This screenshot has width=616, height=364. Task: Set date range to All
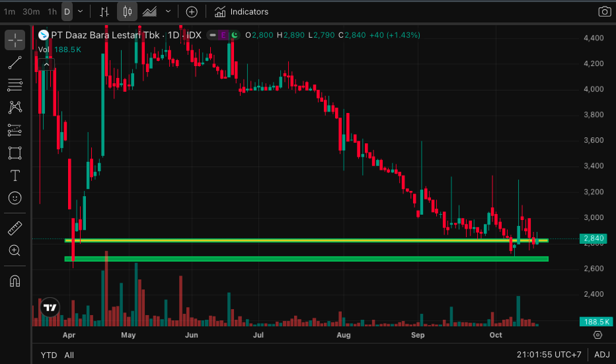69,355
